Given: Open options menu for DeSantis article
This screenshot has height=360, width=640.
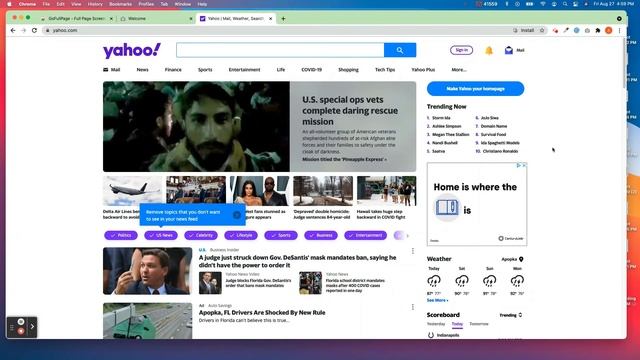Looking at the screenshot, I should click(413, 251).
